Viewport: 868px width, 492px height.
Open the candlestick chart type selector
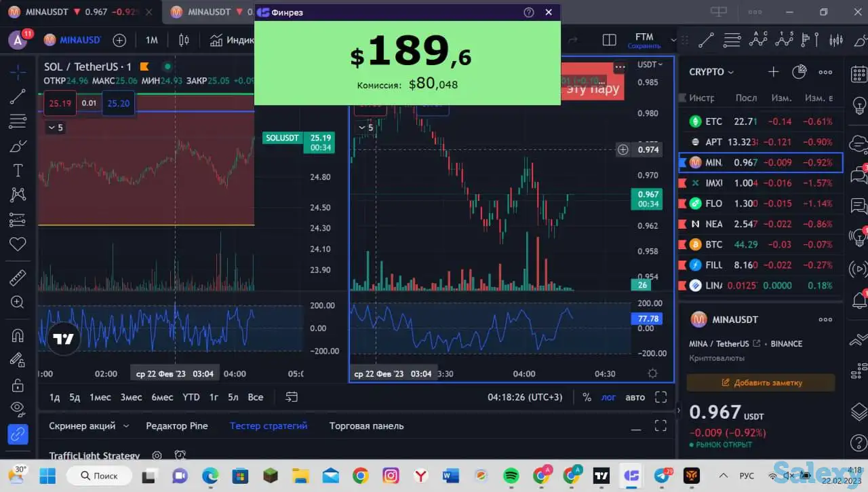point(184,40)
